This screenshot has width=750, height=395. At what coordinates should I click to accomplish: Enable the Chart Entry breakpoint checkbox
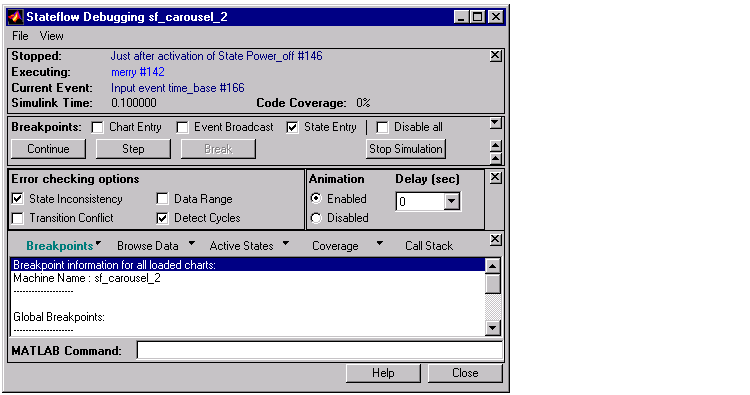click(98, 127)
